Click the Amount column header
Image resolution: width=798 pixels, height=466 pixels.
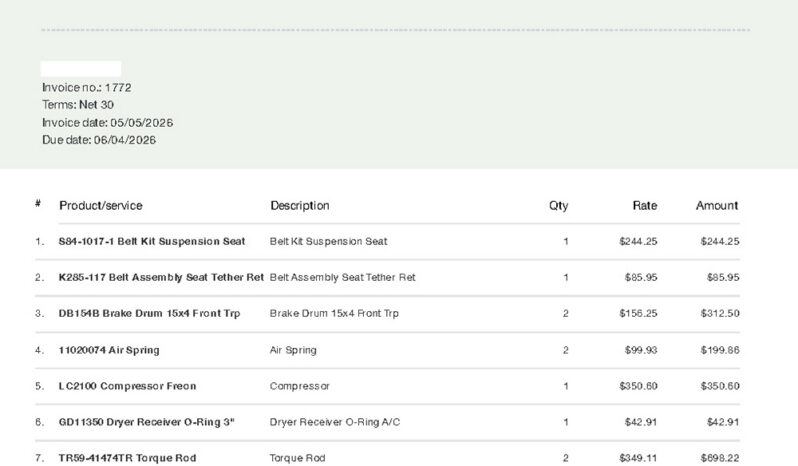pyautogui.click(x=717, y=206)
